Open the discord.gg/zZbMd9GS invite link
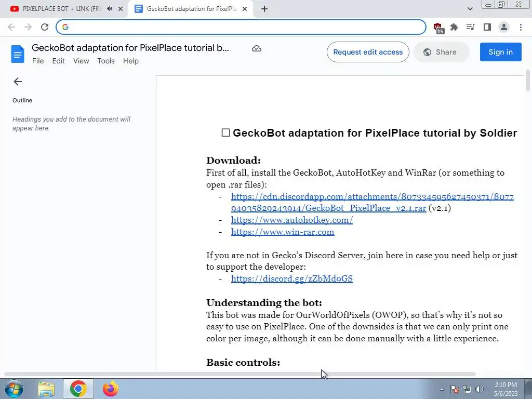 click(292, 278)
